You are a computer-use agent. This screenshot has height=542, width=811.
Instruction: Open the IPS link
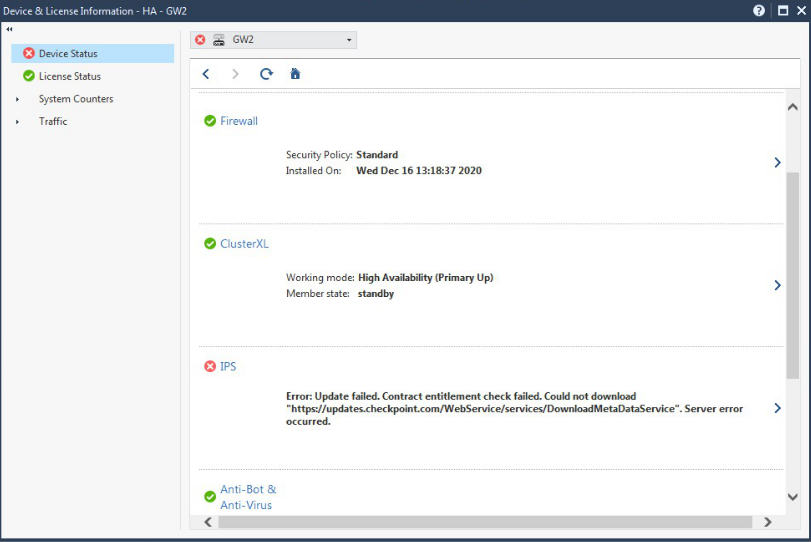tap(228, 366)
